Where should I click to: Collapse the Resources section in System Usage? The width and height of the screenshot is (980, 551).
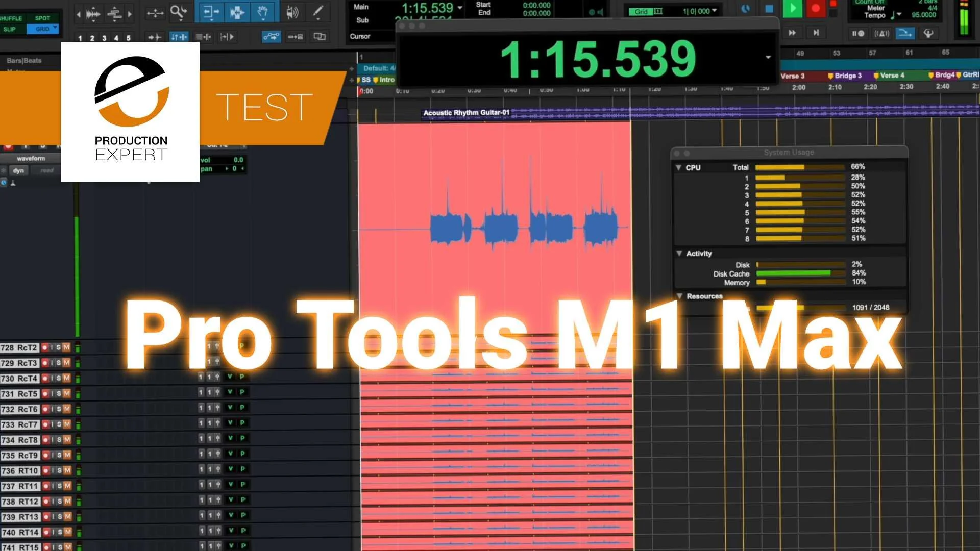point(679,296)
